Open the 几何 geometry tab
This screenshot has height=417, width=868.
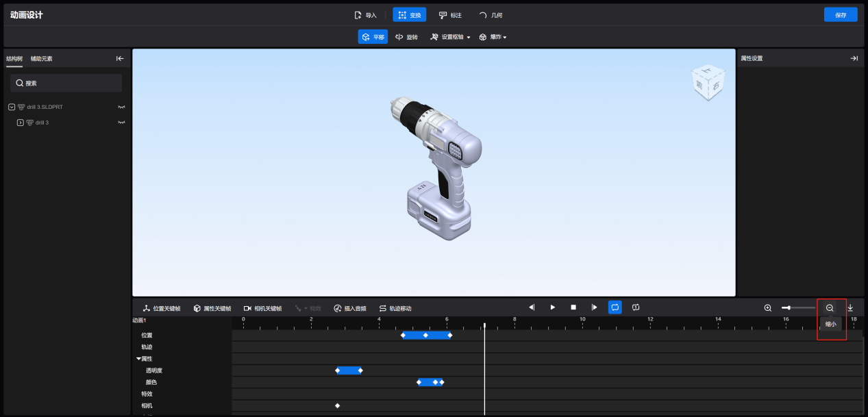pyautogui.click(x=491, y=15)
